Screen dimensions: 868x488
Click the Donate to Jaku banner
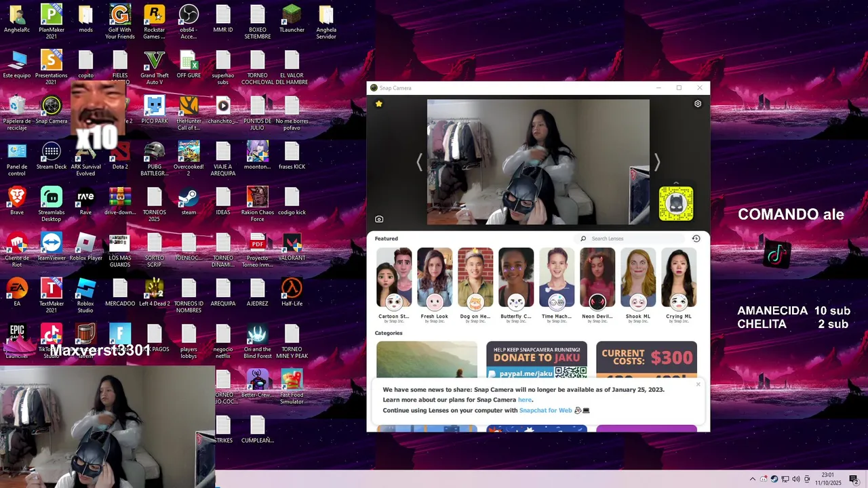[x=536, y=360]
